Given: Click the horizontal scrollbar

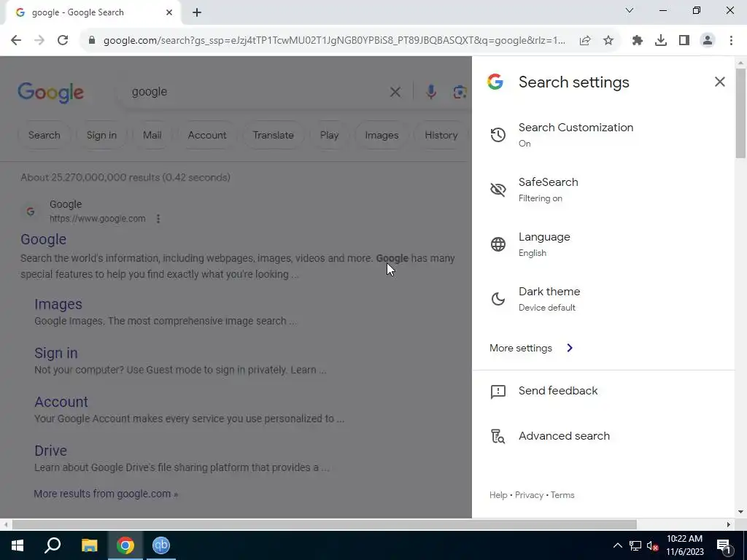Looking at the screenshot, I should point(324,525).
